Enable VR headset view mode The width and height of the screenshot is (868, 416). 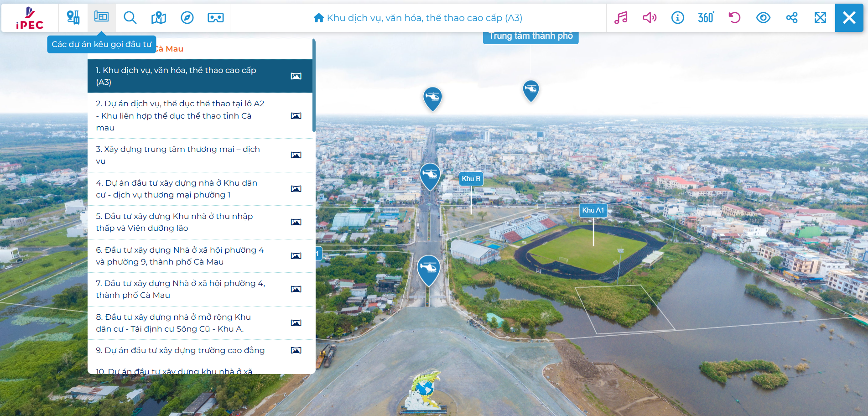pos(215,18)
